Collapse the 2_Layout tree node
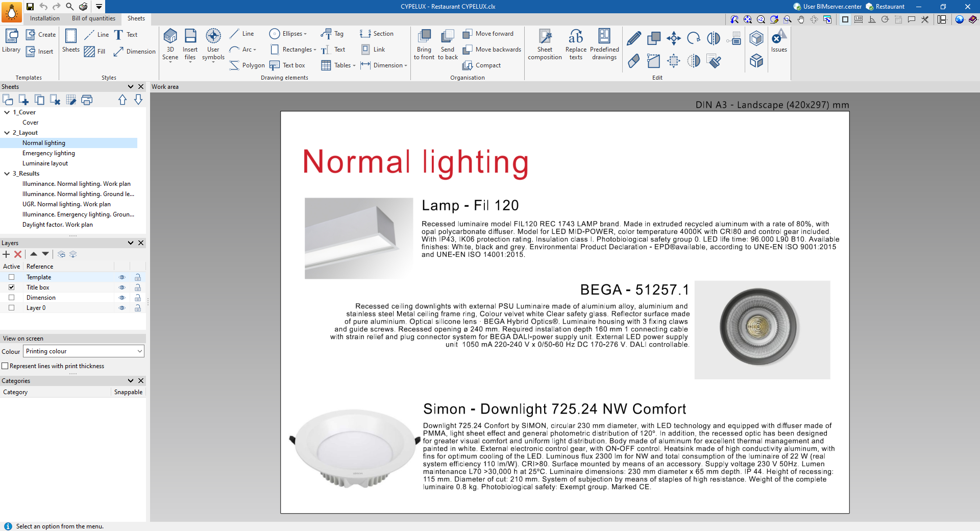The image size is (980, 531). 7,133
